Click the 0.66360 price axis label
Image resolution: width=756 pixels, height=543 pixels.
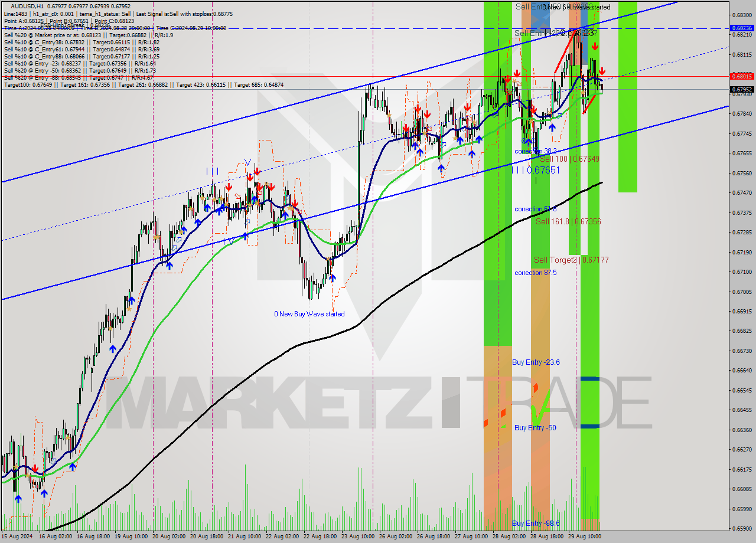click(742, 430)
